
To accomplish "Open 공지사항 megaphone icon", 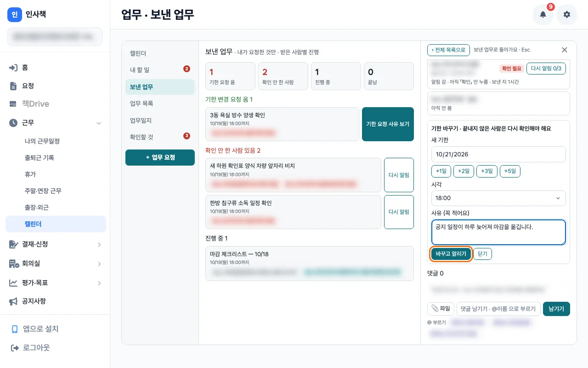I will pyautogui.click(x=13, y=301).
